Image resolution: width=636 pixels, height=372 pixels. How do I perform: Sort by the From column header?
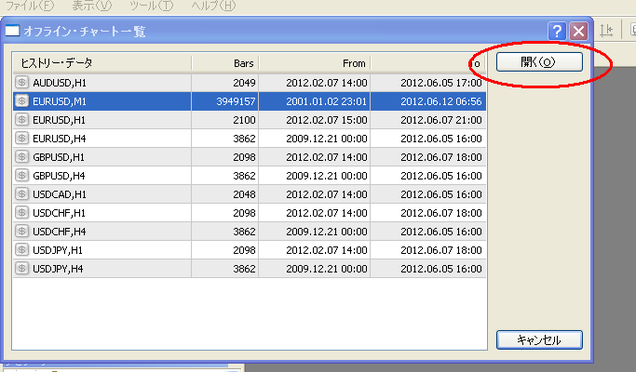click(x=315, y=63)
